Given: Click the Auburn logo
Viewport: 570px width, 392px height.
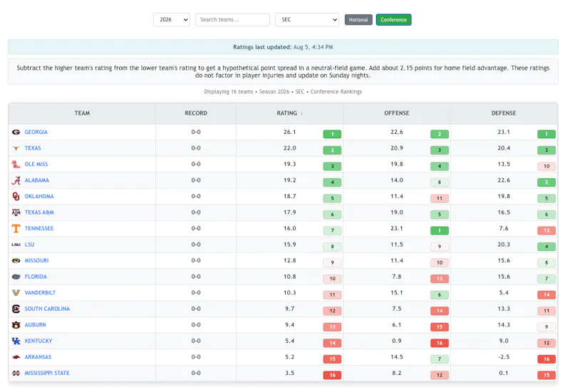Looking at the screenshot, I should pyautogui.click(x=16, y=325).
